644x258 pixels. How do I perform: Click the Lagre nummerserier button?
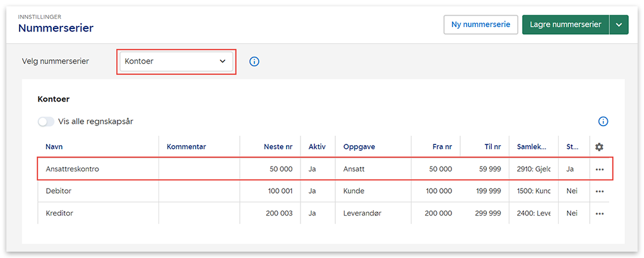[x=565, y=25]
